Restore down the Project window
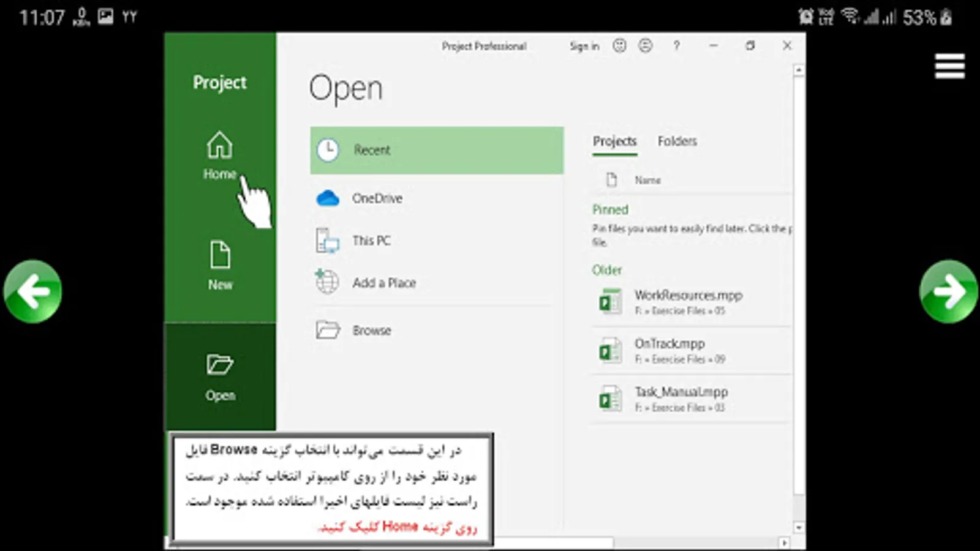Viewport: 980px width, 551px height. 750,45
